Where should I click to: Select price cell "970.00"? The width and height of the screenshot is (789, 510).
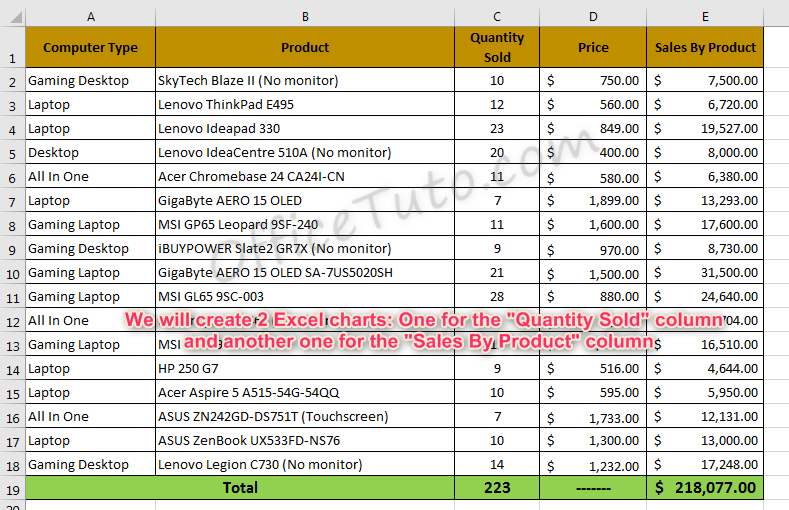click(x=593, y=248)
